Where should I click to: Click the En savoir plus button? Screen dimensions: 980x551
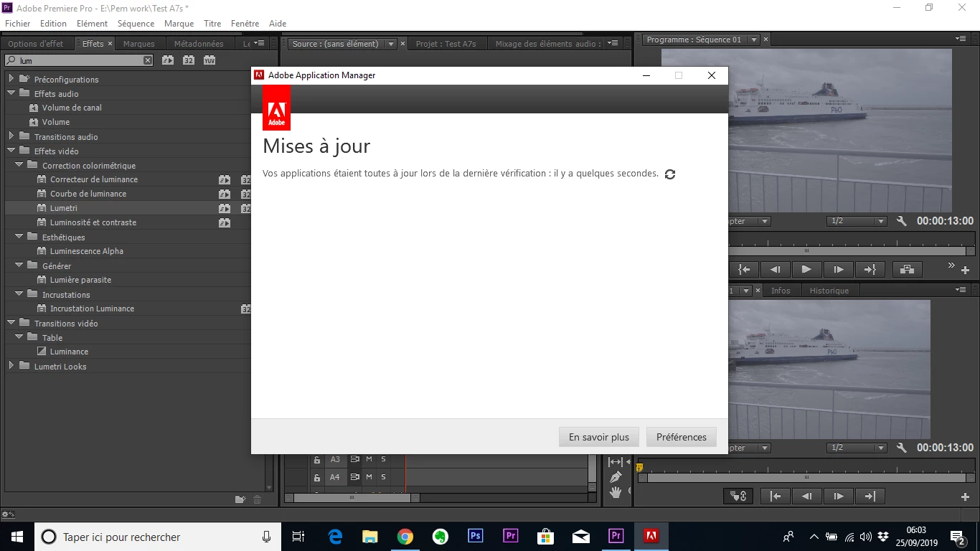(599, 437)
